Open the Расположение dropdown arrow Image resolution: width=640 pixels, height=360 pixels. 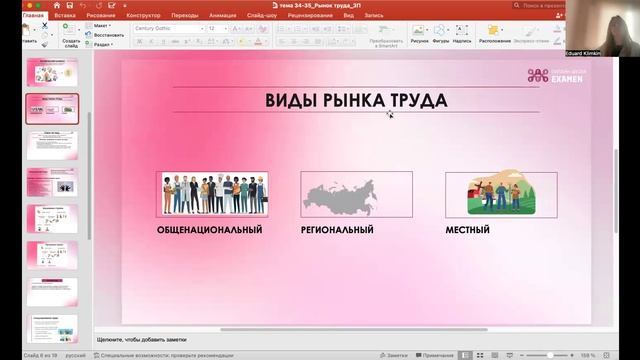[x=502, y=30]
